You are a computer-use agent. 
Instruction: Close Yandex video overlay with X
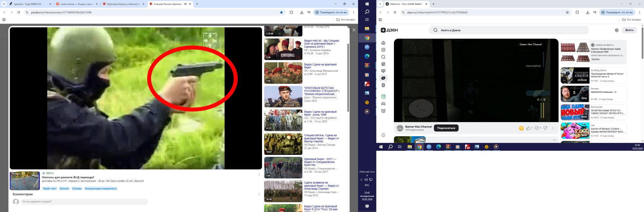coord(354,30)
